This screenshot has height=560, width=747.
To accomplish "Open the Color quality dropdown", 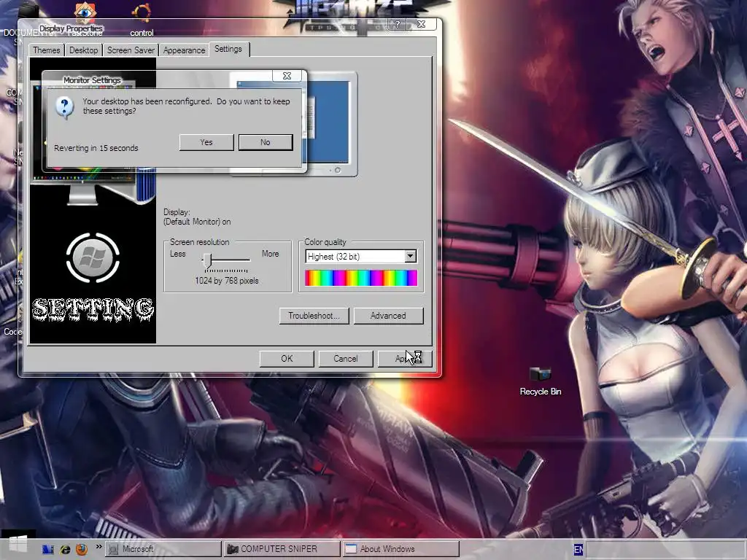I will point(410,256).
